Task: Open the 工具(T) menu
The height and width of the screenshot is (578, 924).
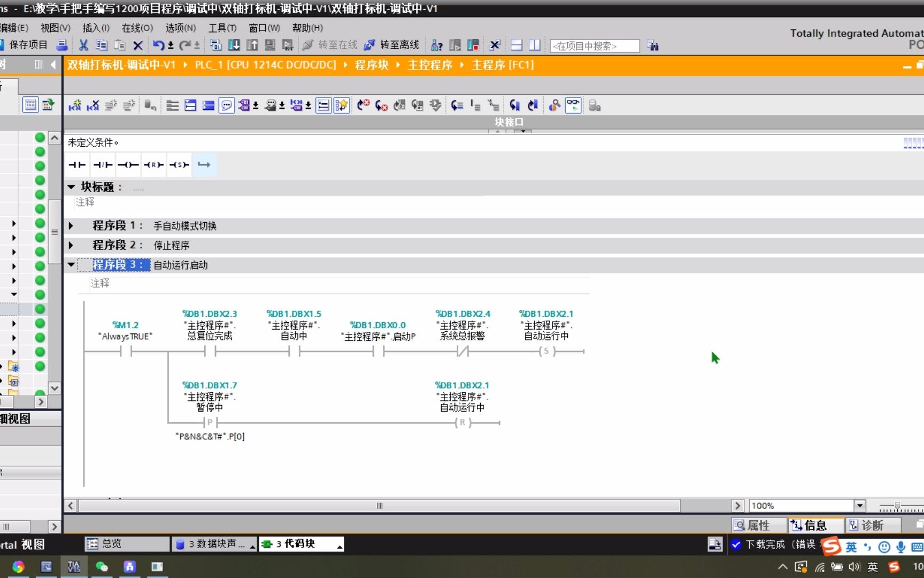Action: (x=222, y=28)
